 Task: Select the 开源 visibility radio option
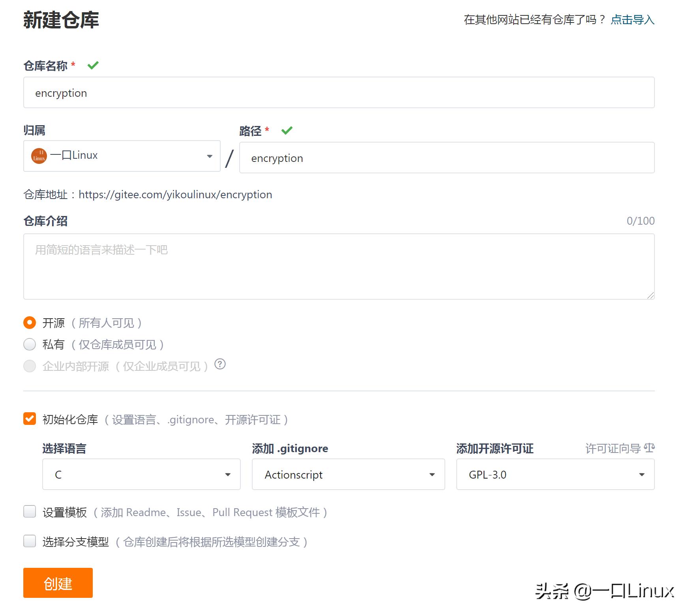tap(30, 323)
